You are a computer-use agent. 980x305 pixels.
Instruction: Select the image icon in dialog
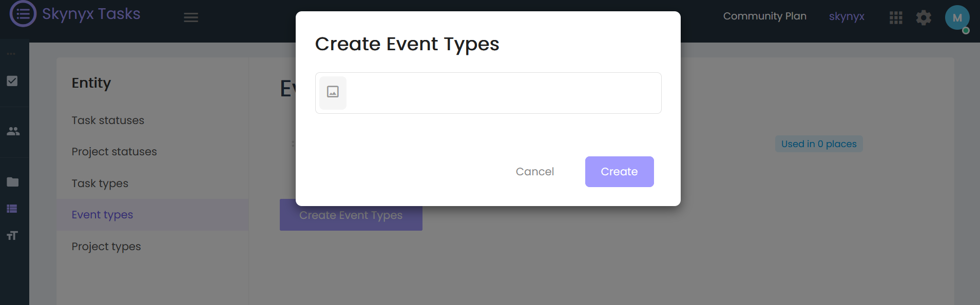(333, 92)
